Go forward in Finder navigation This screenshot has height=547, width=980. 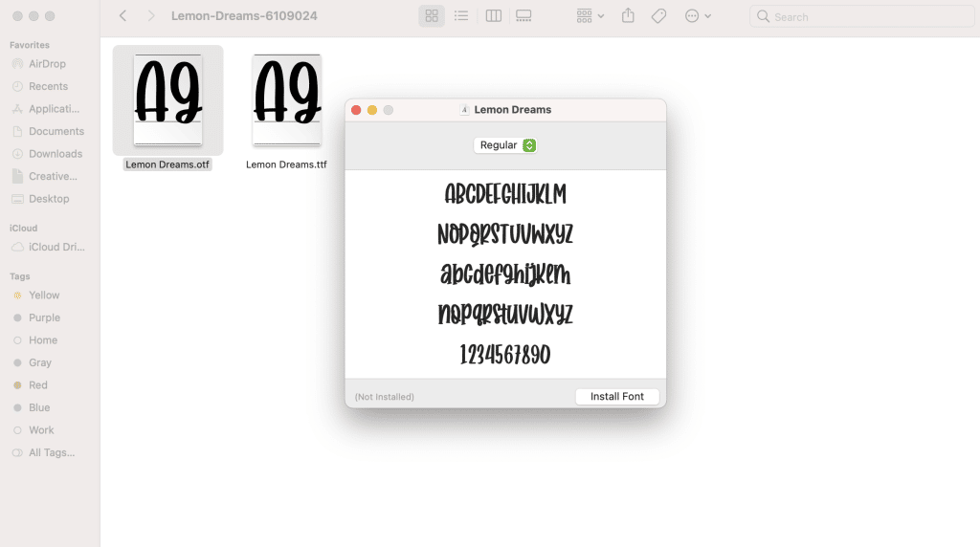pyautogui.click(x=150, y=16)
